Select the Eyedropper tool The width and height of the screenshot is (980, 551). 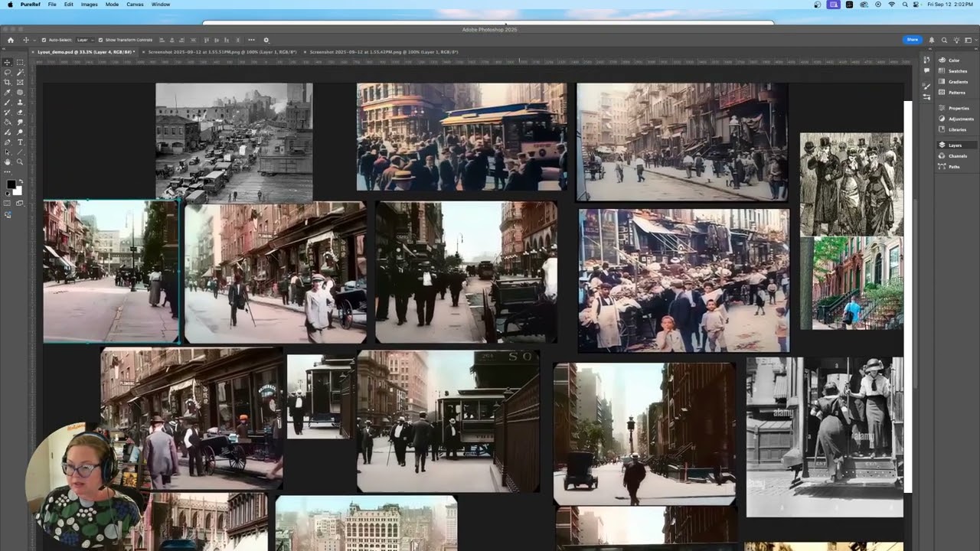coord(7,93)
